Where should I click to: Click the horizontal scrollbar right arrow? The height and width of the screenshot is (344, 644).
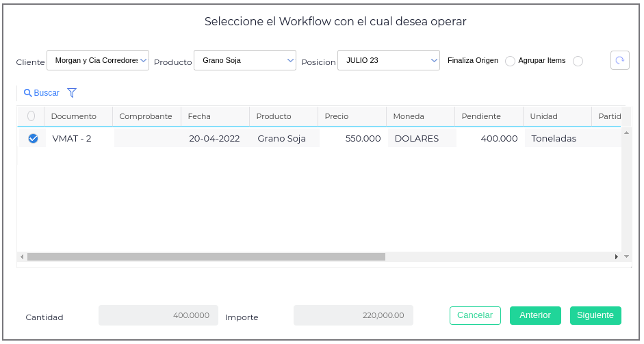click(617, 256)
